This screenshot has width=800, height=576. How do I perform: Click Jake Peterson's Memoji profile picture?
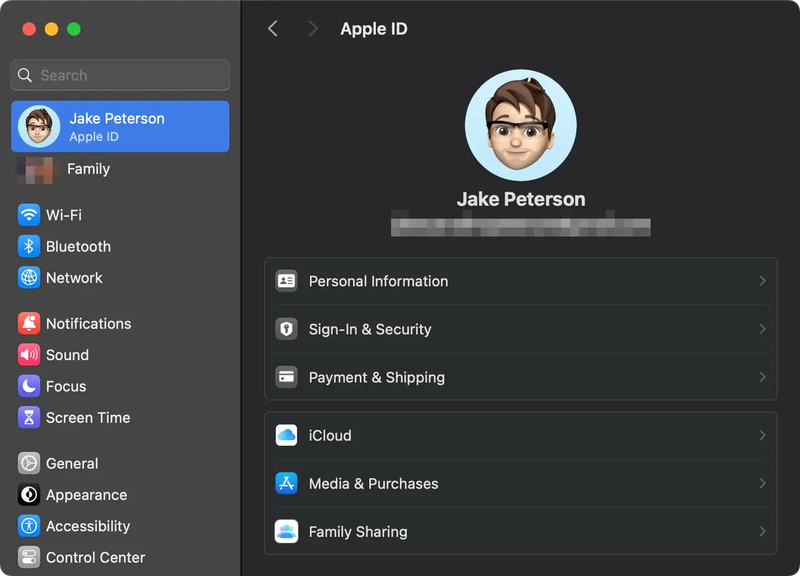click(x=520, y=124)
